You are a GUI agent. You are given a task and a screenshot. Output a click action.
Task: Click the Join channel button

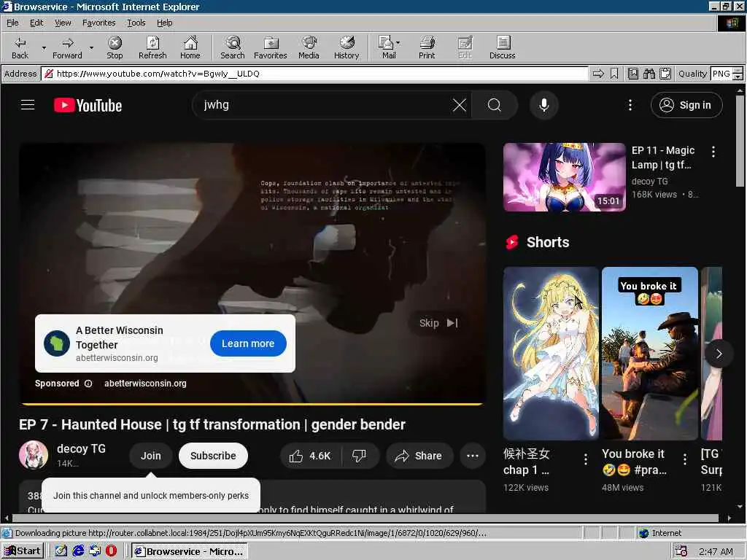point(150,456)
